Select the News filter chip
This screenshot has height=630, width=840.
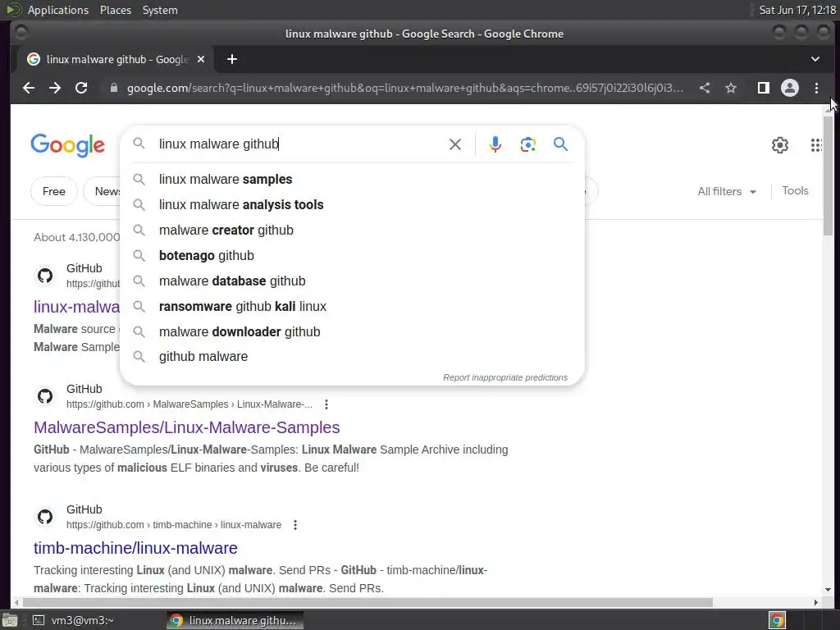[102, 191]
